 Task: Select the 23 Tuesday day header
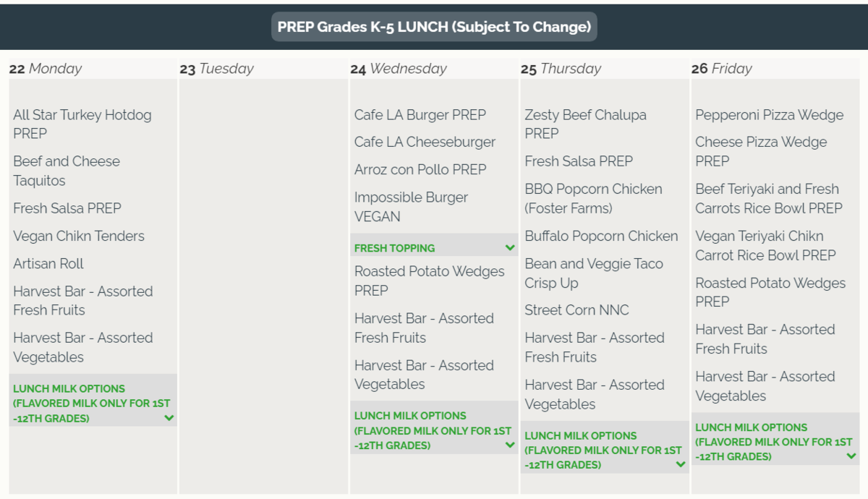click(x=217, y=69)
